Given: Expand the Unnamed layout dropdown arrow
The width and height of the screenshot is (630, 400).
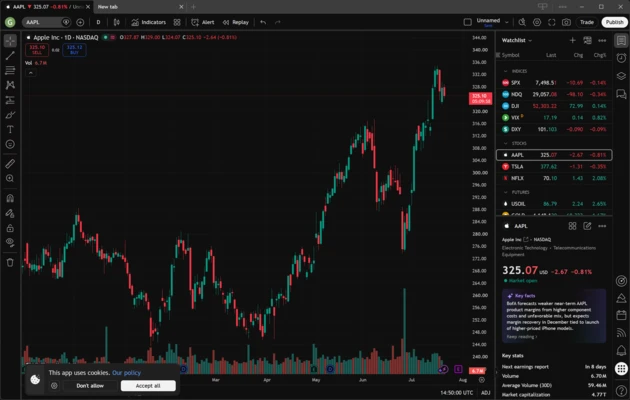Looking at the screenshot, I should [507, 22].
